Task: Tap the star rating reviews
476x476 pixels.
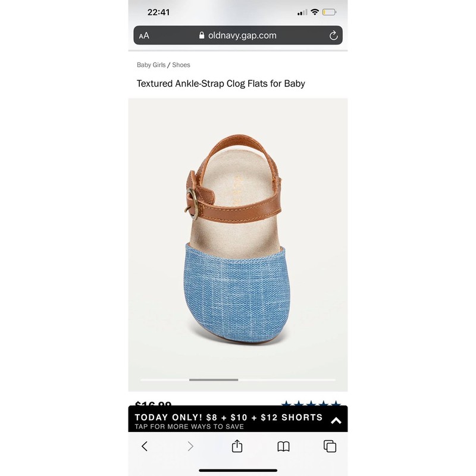Action: pyautogui.click(x=311, y=404)
